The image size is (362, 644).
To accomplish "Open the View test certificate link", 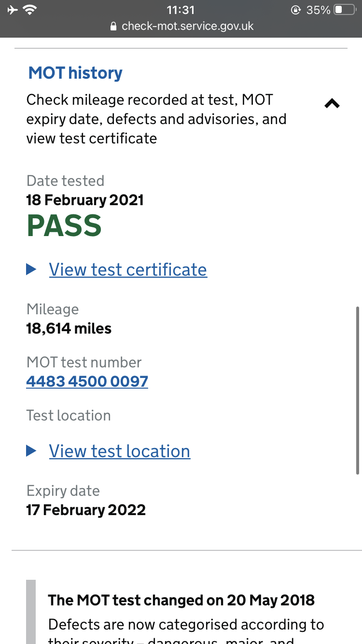I will pyautogui.click(x=128, y=269).
